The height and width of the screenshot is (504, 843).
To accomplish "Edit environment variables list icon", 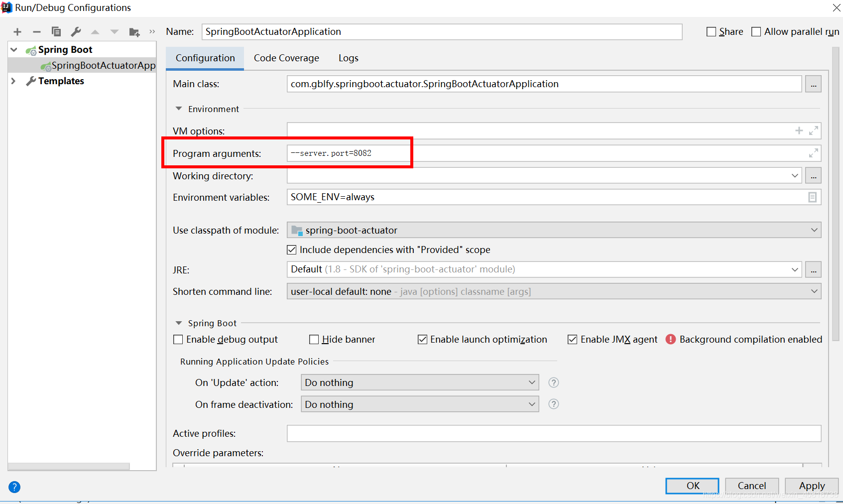I will [x=812, y=197].
